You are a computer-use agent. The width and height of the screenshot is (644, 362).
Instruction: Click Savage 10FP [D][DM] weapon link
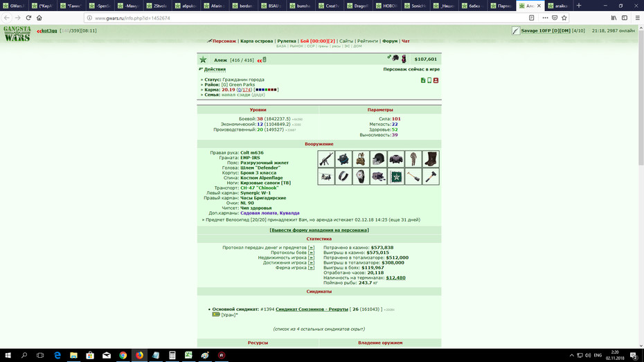(x=546, y=30)
